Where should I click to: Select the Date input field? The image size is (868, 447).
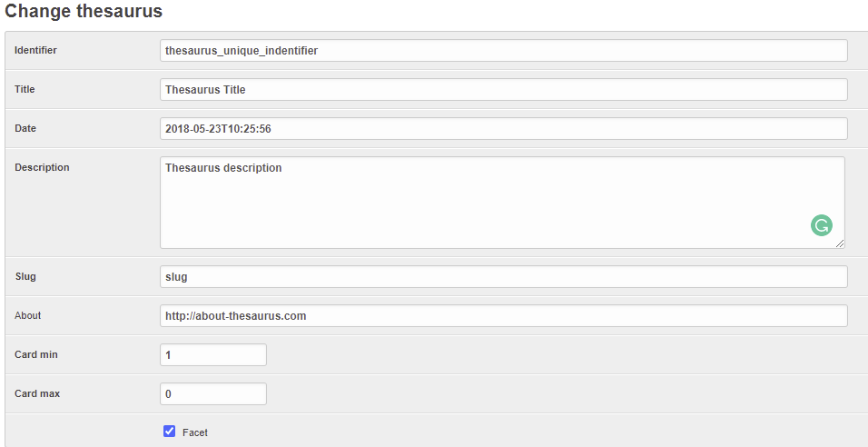pyautogui.click(x=503, y=129)
